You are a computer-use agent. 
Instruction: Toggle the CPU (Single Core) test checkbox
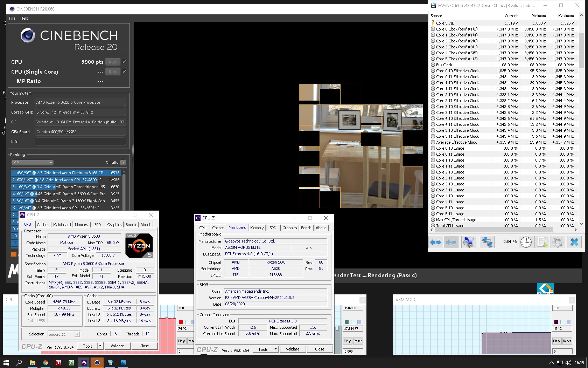click(x=124, y=71)
